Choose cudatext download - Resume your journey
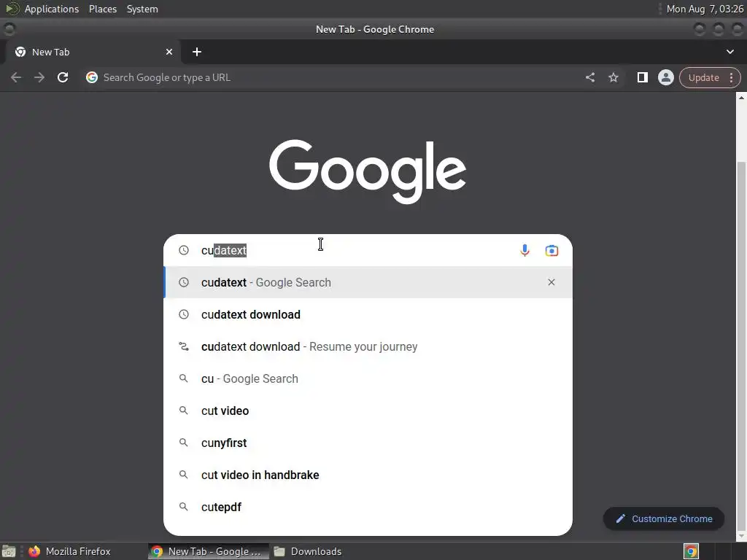 [368, 346]
